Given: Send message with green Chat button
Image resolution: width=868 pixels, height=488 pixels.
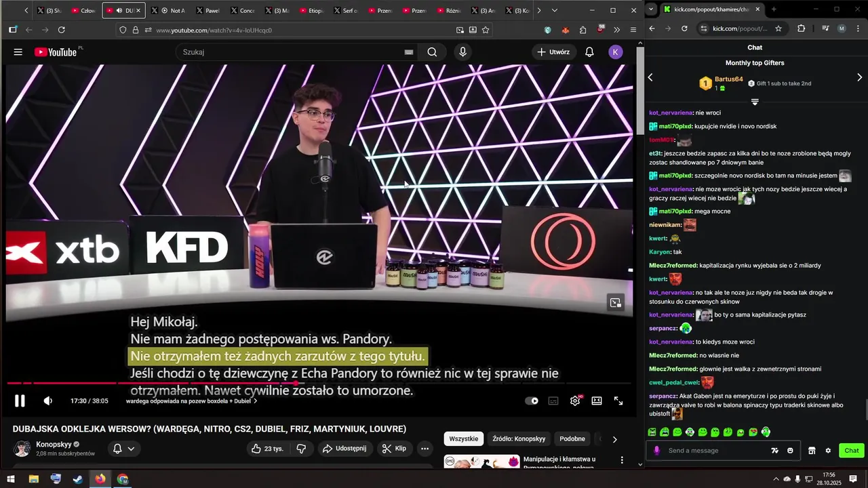Looking at the screenshot, I should pyautogui.click(x=852, y=451).
